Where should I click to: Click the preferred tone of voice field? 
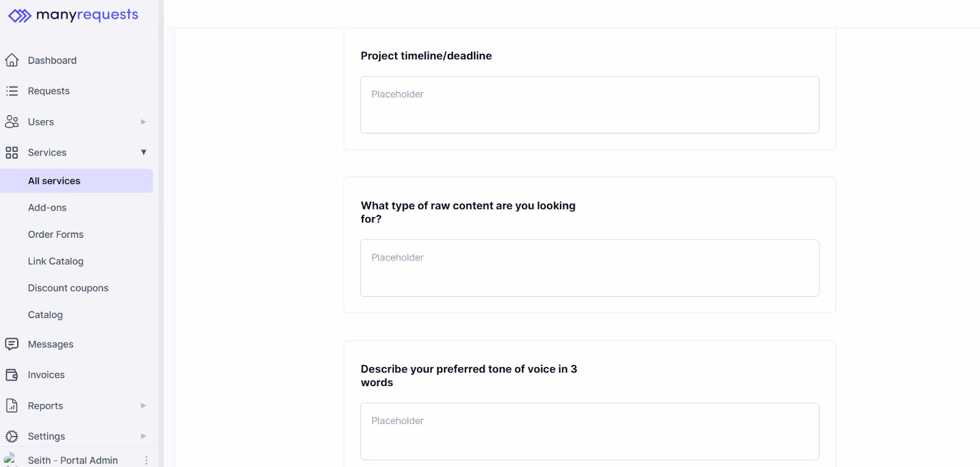590,431
